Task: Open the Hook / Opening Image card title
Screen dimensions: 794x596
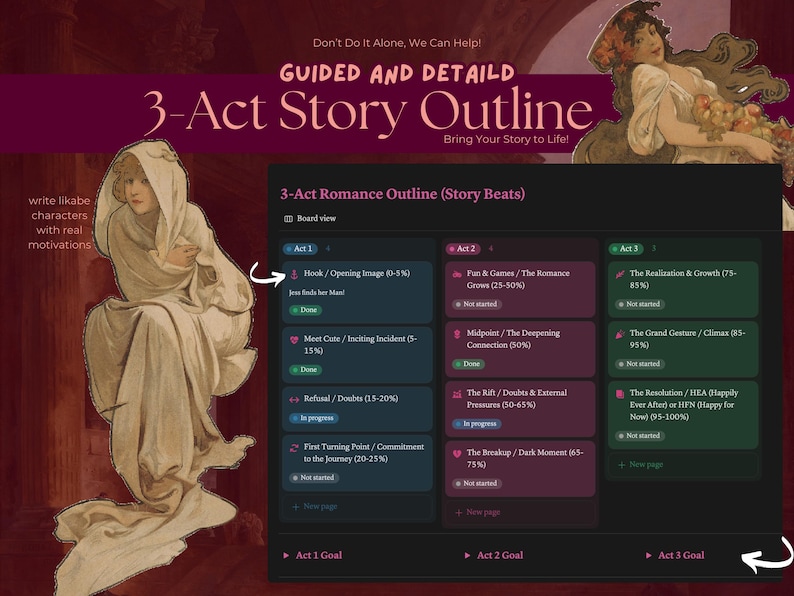Action: [357, 273]
